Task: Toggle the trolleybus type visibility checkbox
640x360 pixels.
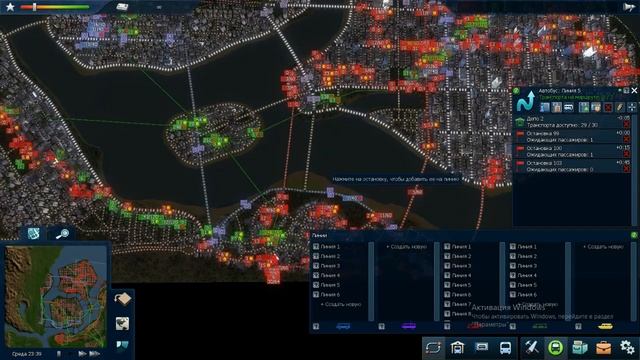Action: point(381,326)
